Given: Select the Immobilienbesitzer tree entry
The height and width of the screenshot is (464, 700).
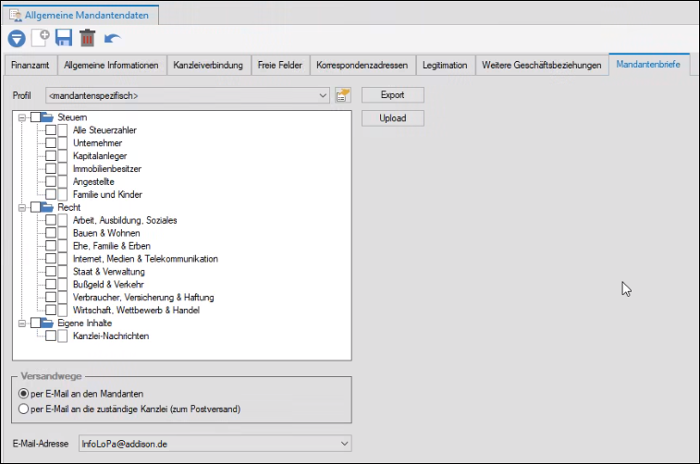Looking at the screenshot, I should pos(107,169).
